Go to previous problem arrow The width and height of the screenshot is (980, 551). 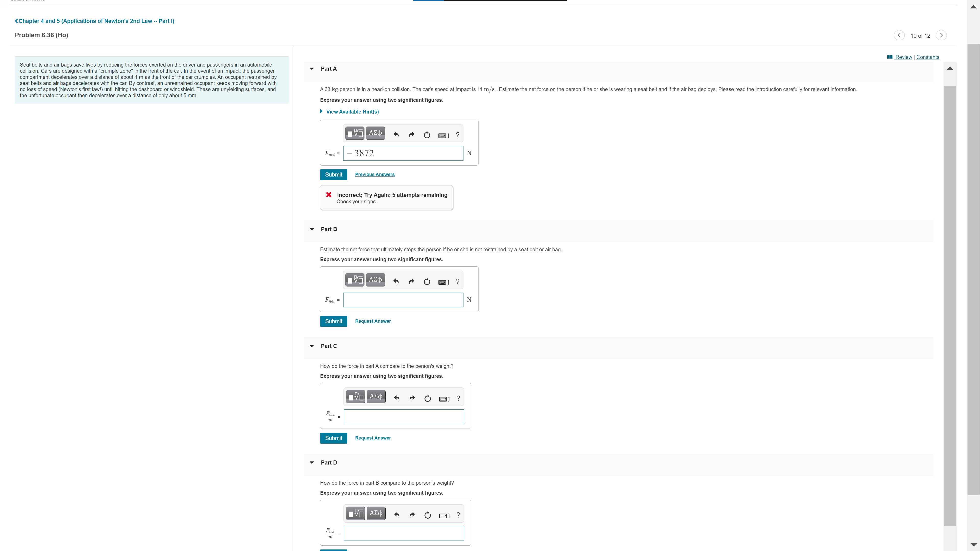[x=899, y=35]
